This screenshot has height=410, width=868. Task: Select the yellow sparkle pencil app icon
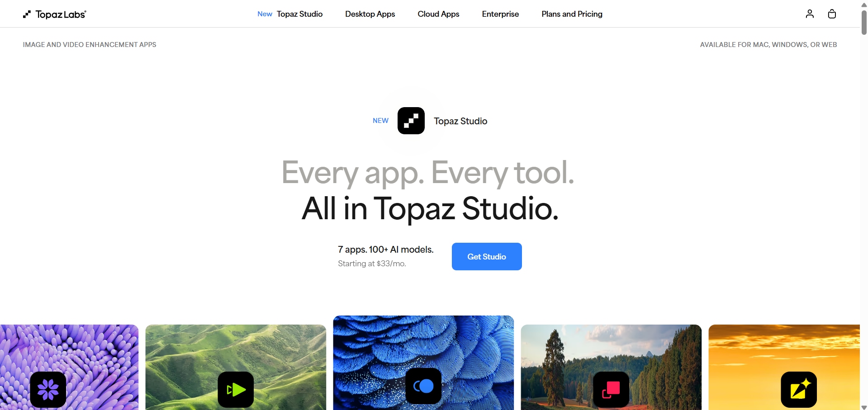click(x=799, y=389)
